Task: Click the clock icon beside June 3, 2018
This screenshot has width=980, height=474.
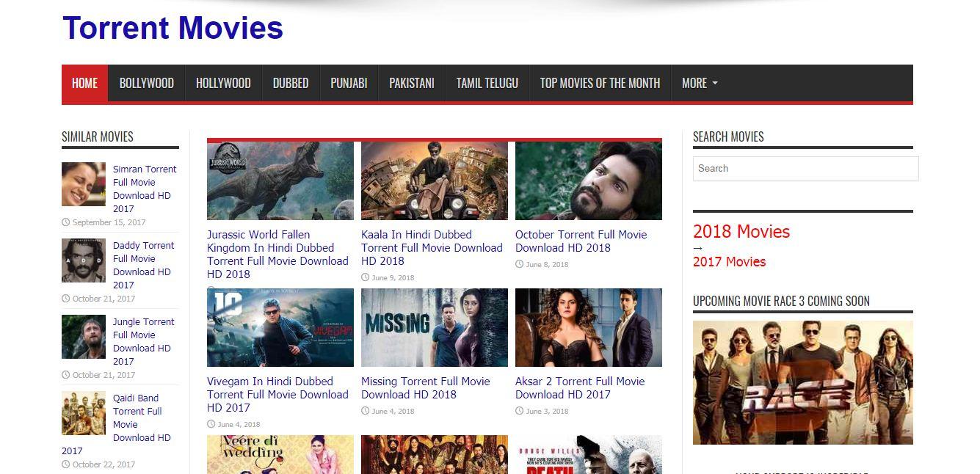Action: 520,412
